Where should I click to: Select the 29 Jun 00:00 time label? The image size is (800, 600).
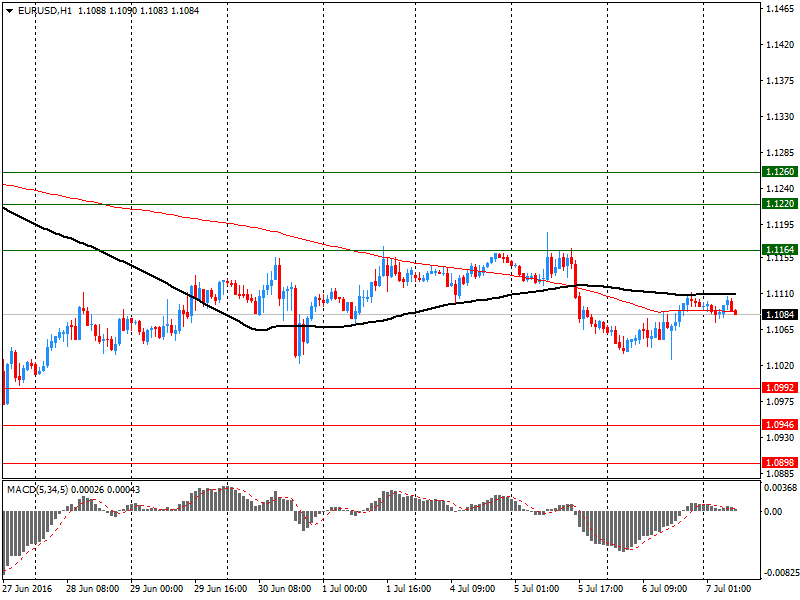(156, 589)
